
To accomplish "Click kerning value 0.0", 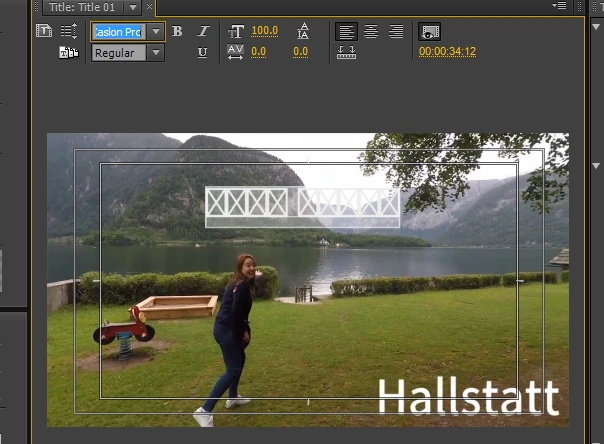I will (258, 52).
